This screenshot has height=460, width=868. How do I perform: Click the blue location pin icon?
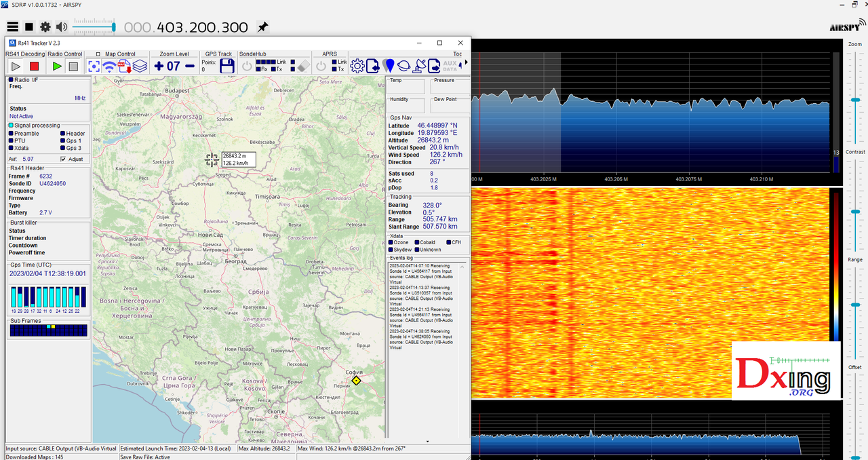[x=389, y=66]
